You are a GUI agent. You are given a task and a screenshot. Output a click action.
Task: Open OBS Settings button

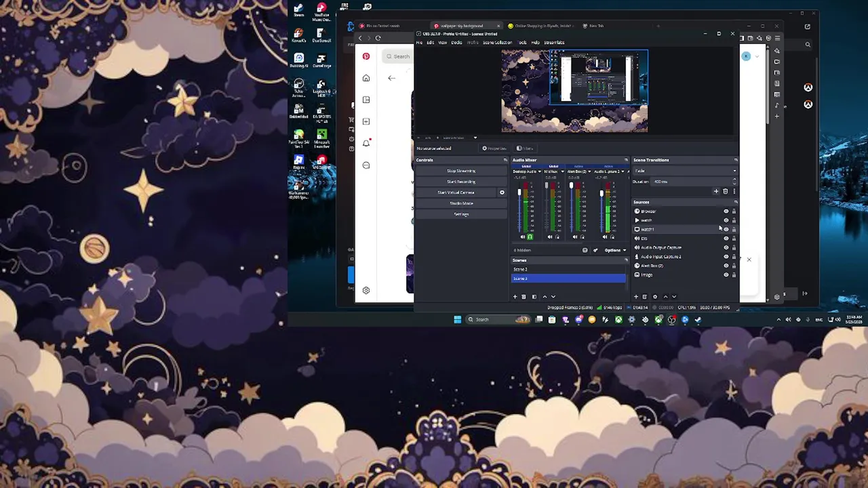pyautogui.click(x=461, y=214)
